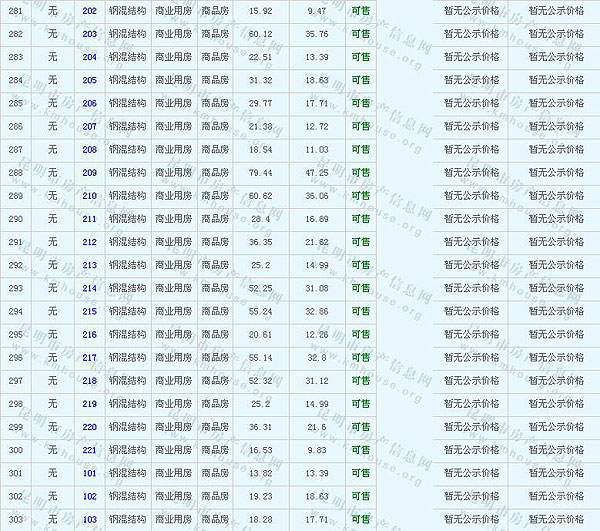Click 可售 status in row 288
Viewport: 600px width, 531px height.
[x=360, y=173]
